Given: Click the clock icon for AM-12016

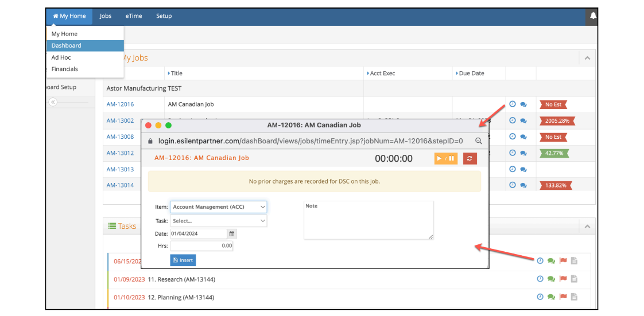Looking at the screenshot, I should coord(512,104).
